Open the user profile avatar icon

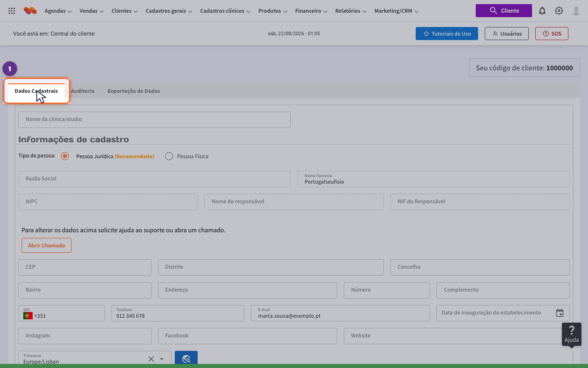click(576, 11)
